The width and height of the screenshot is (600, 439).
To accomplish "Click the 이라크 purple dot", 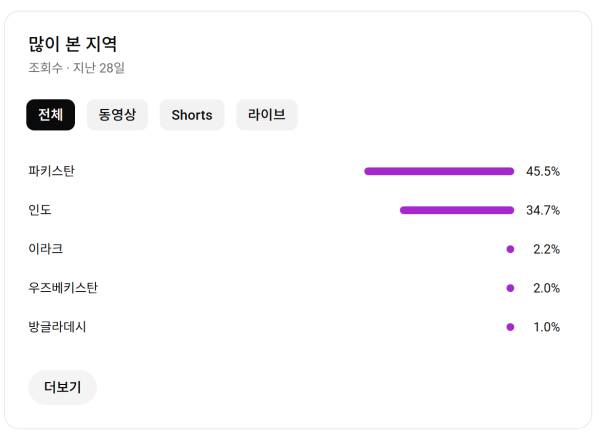I will tap(510, 249).
